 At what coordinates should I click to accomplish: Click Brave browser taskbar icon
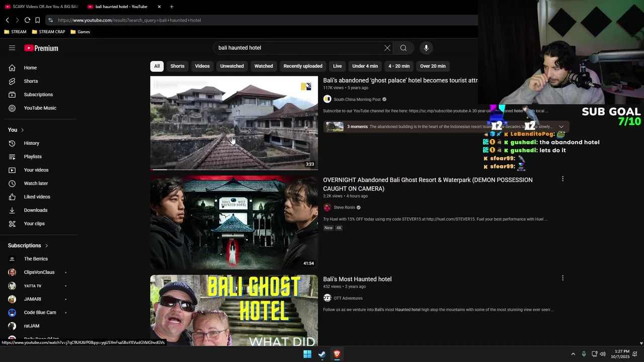click(337, 354)
